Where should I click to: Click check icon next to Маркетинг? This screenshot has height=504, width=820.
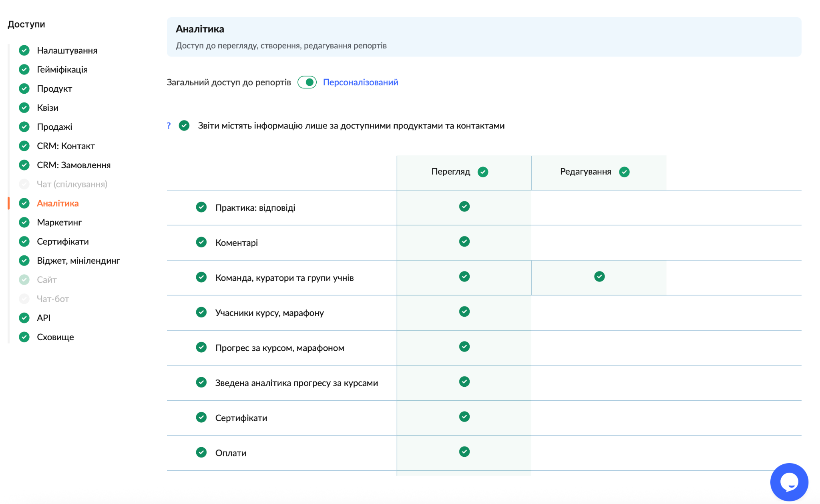pos(24,222)
